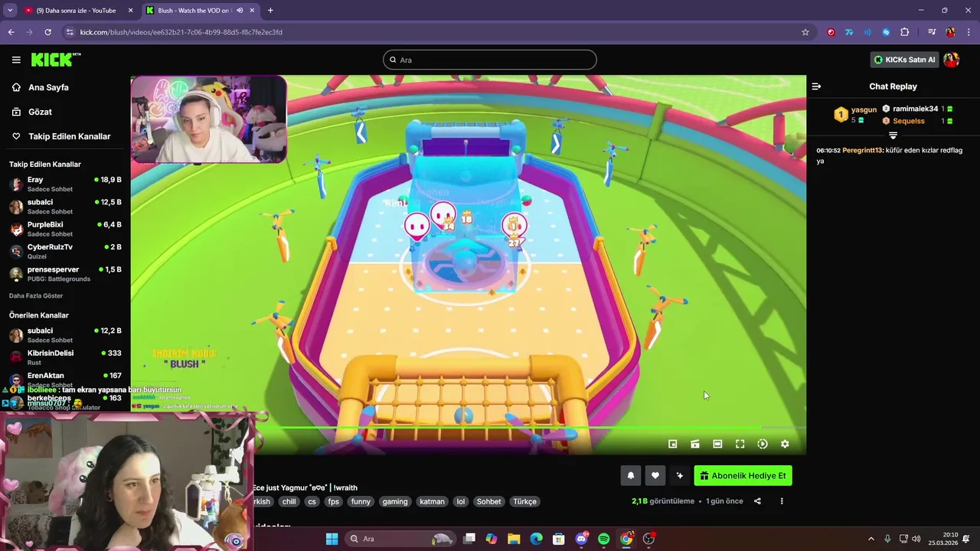
Task: Open the Windows Start menu
Action: coord(332,539)
